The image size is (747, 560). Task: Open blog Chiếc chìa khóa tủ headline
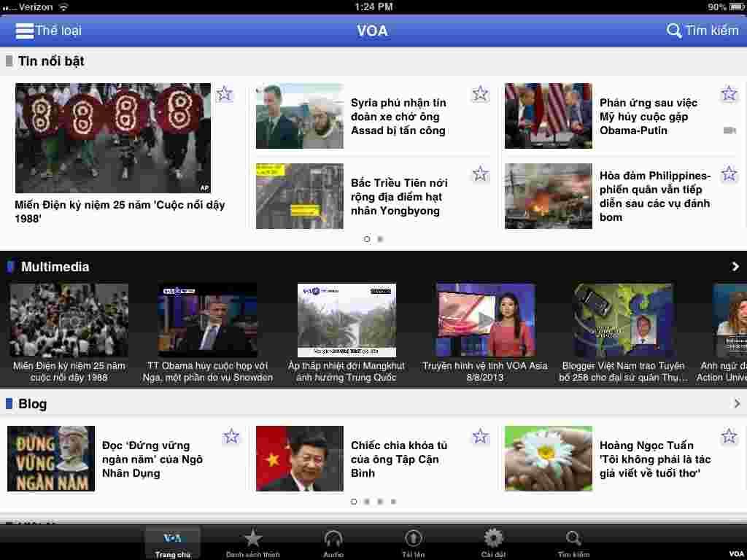click(x=399, y=459)
